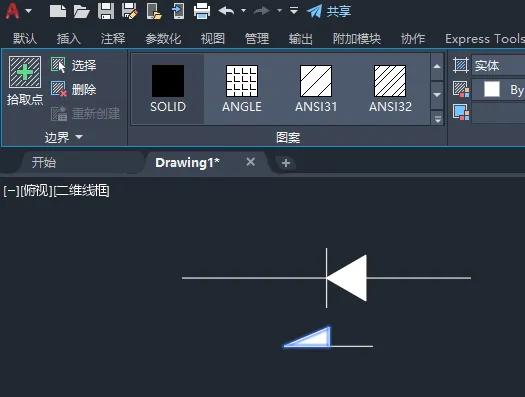Switch to the 视图 ribbon tab
This screenshot has height=397, width=525.
tap(213, 39)
